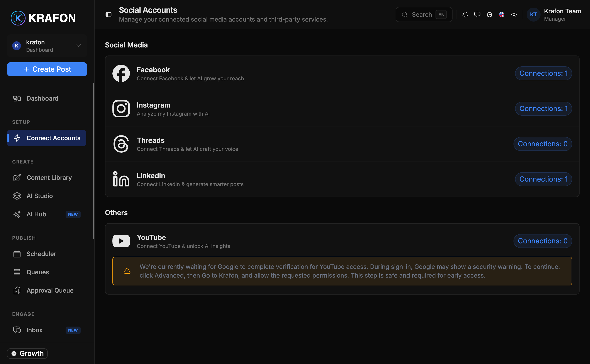The image size is (590, 364).
Task: Open AI Hub section
Action: click(x=47, y=214)
